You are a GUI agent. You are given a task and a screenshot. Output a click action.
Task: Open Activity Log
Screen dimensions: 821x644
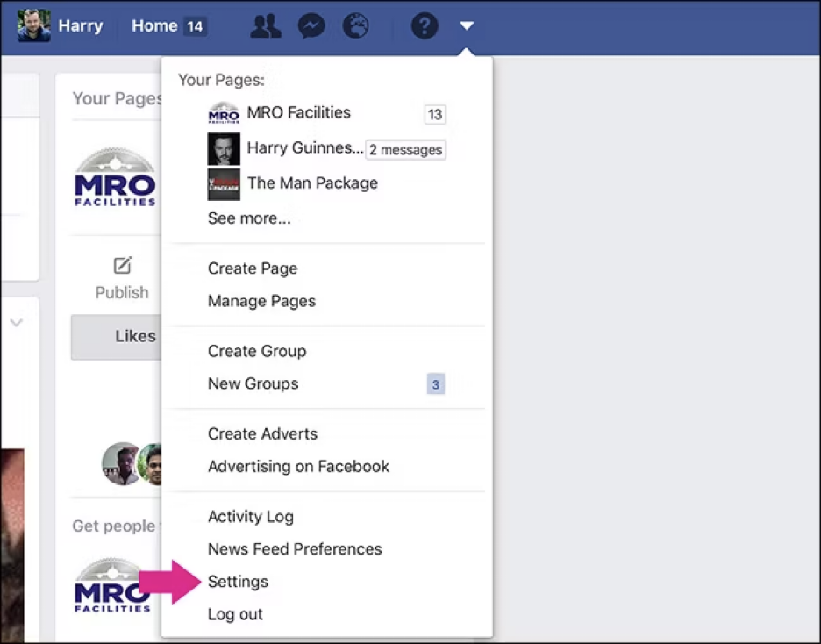251,517
